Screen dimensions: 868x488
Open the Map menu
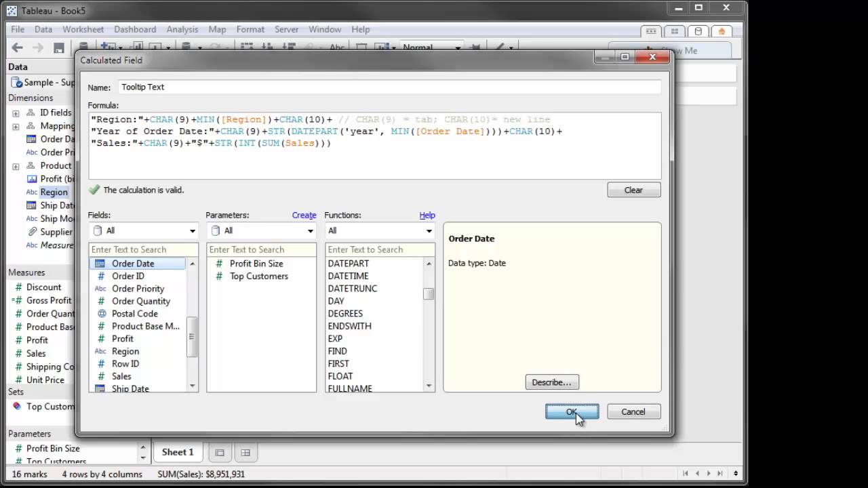(x=217, y=29)
